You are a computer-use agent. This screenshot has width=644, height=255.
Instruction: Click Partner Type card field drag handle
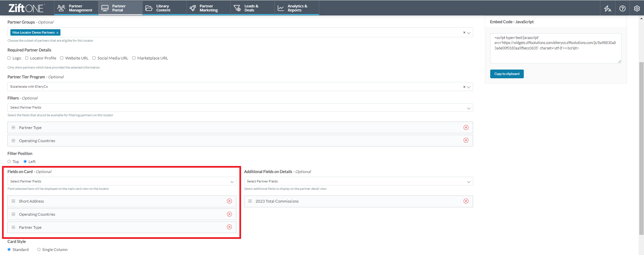(13, 227)
